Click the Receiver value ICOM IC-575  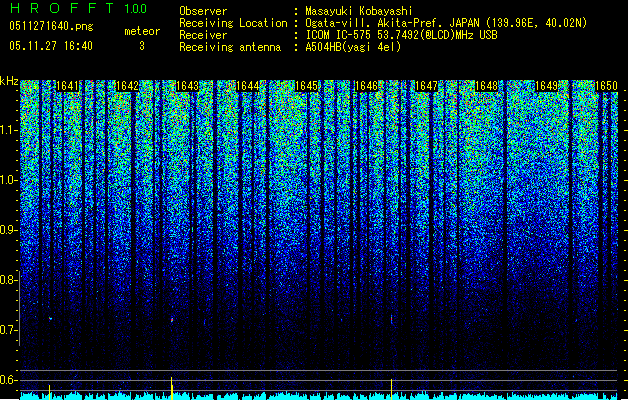pyautogui.click(x=339, y=35)
